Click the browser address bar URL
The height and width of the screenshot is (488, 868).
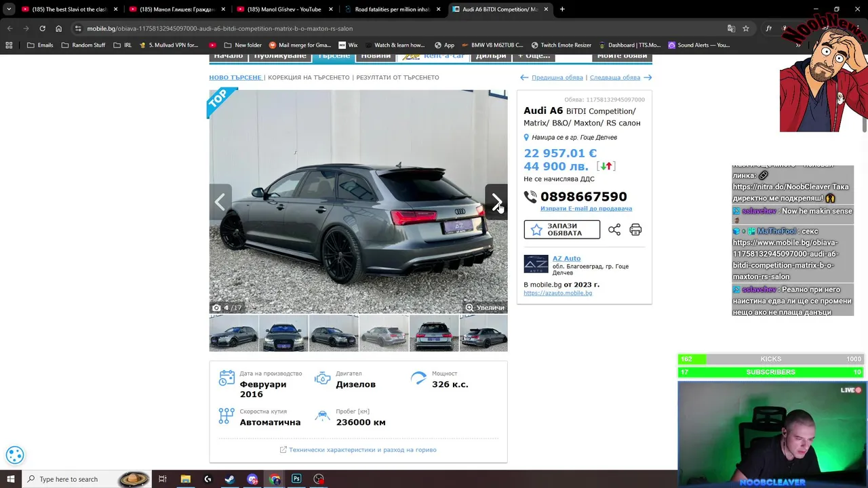click(220, 28)
